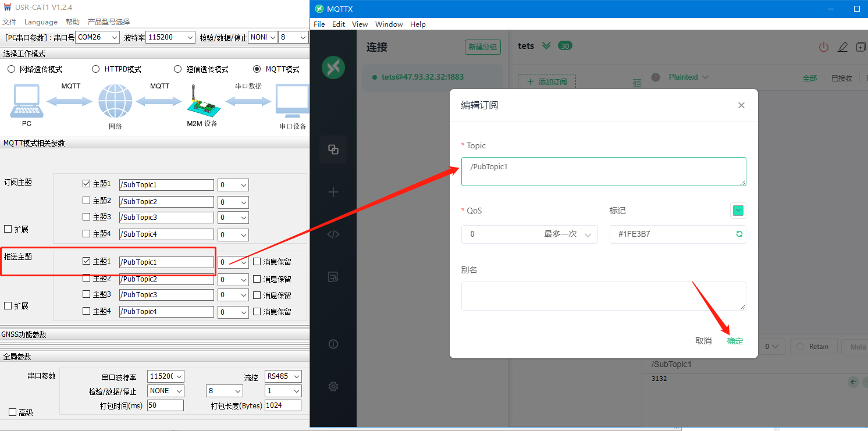Click the green color swatch picker
This screenshot has width=868, height=431.
point(738,211)
